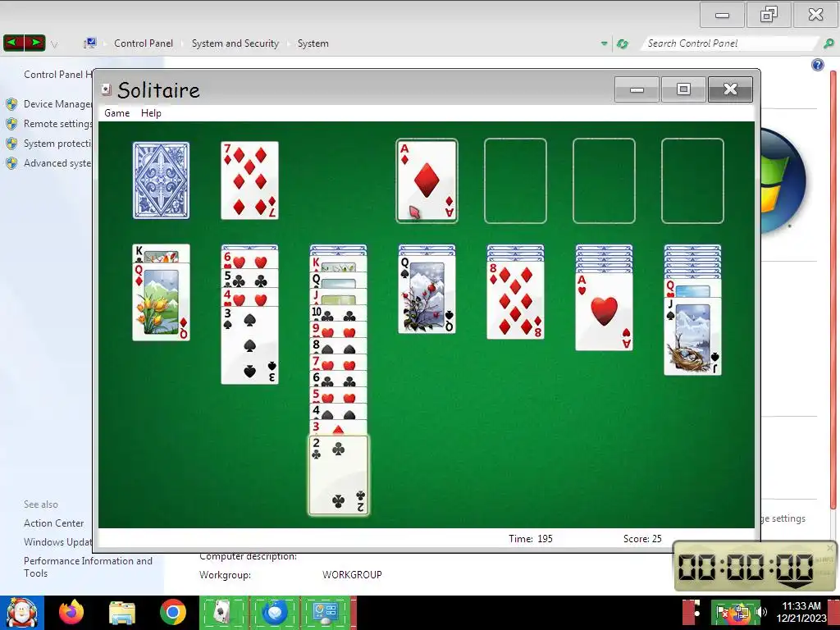
Task: Select the Jack of spades card
Action: [692, 336]
